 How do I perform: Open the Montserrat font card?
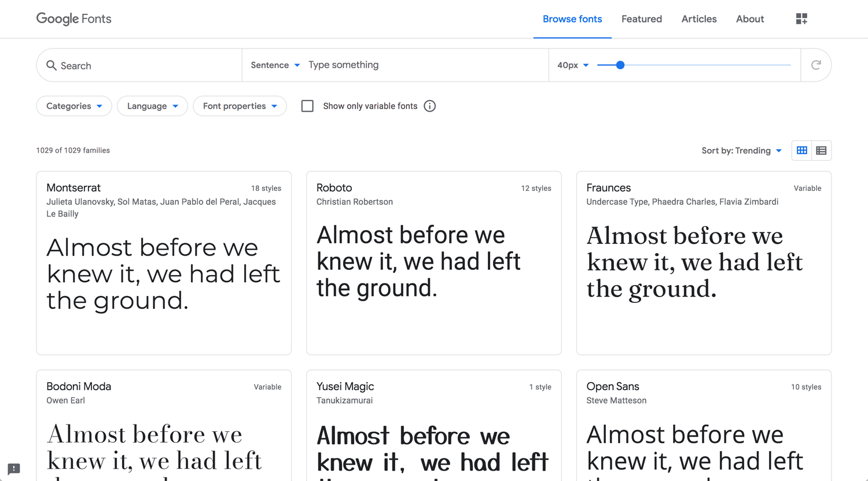164,263
